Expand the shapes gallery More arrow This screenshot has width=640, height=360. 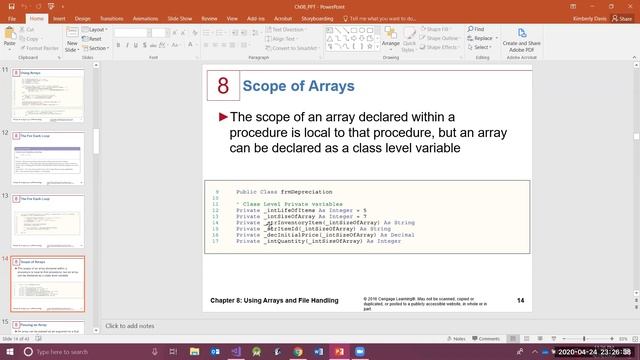coord(377,47)
